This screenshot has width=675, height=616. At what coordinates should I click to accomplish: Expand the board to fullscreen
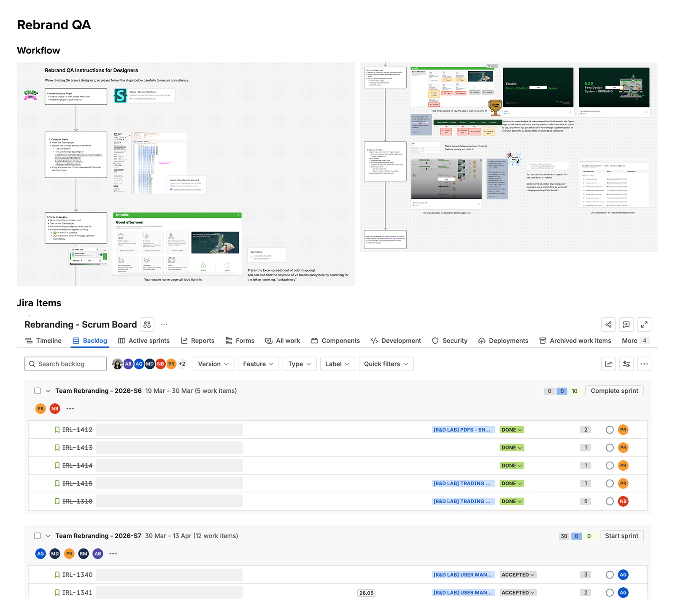point(644,324)
